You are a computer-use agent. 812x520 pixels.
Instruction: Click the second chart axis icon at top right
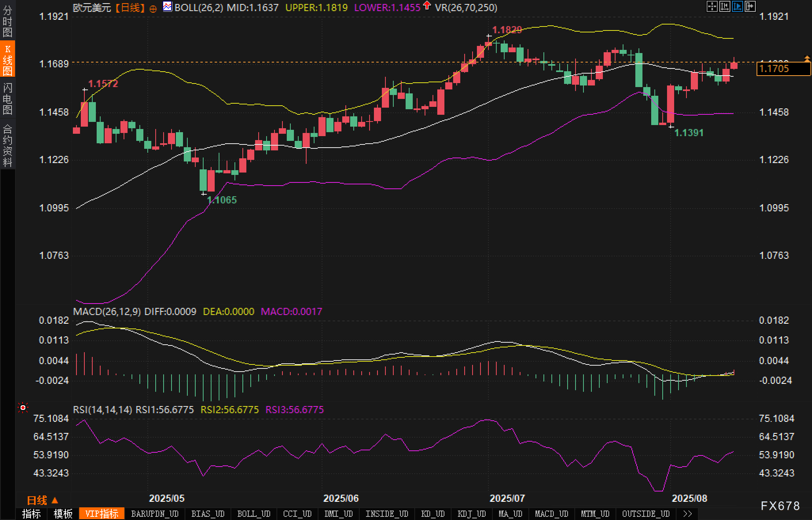725,6
